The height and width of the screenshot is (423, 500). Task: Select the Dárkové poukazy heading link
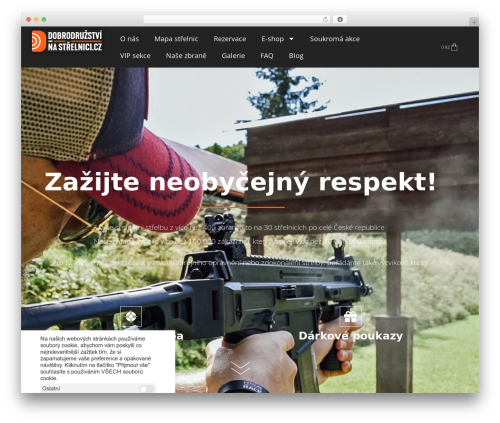(x=351, y=336)
